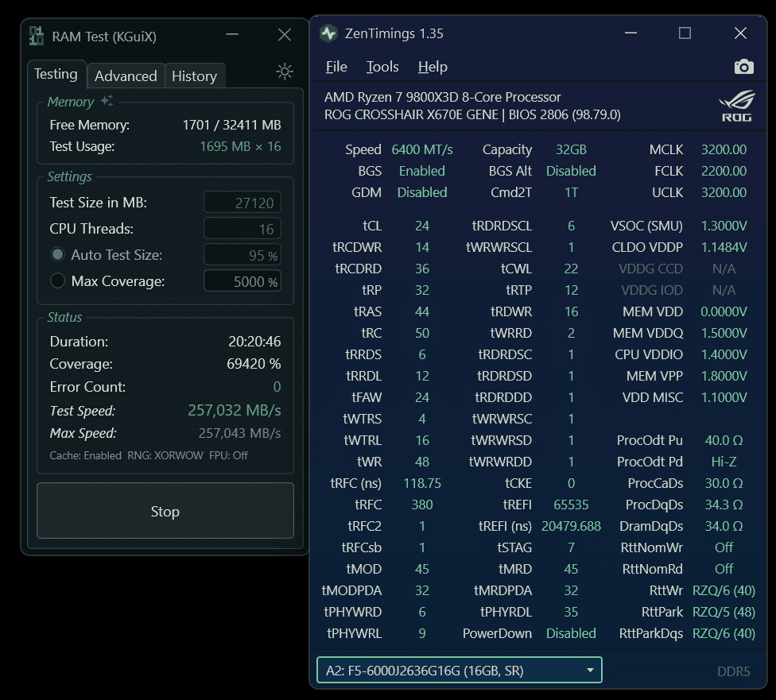Screen dimensions: 776x700
Task: Click the FCLK value 2200.00
Action: click(724, 171)
